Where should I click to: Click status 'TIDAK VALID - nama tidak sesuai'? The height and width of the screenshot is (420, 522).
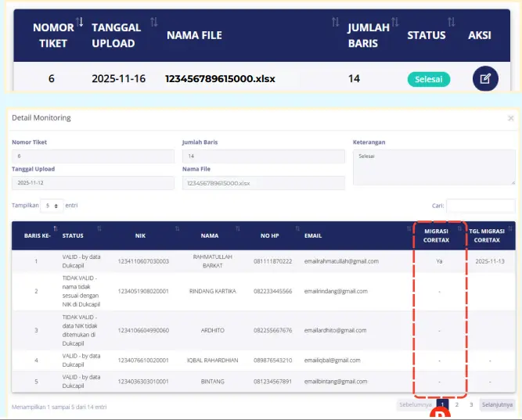click(81, 291)
